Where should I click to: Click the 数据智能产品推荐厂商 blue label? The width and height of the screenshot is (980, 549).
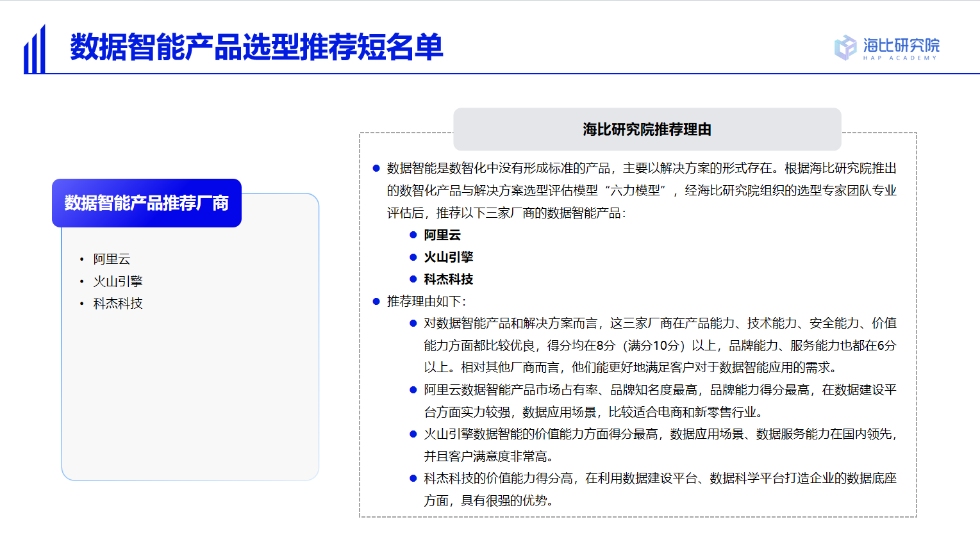coord(147,203)
